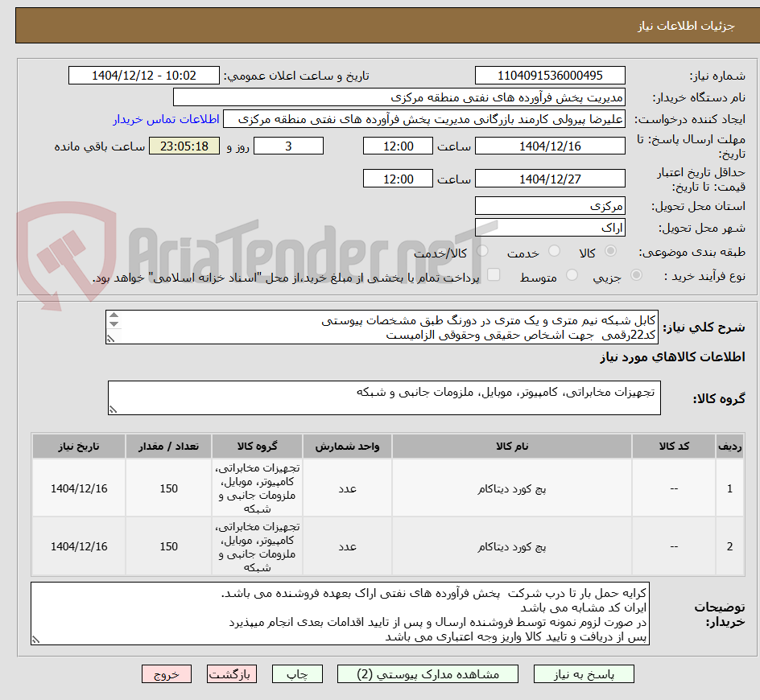The image size is (760, 700).
Task: Click 'پچ کورد دیتاکام' in row 1
Action: tap(512, 488)
